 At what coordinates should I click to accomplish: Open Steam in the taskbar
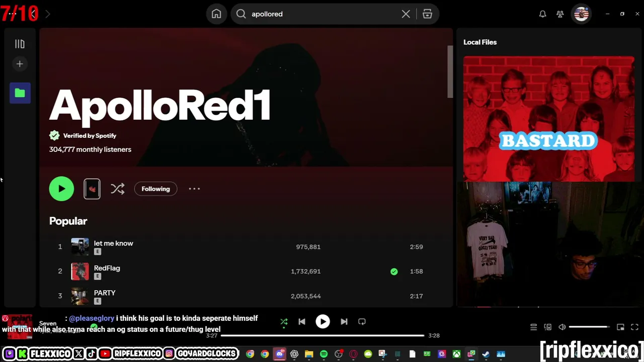click(x=486, y=354)
